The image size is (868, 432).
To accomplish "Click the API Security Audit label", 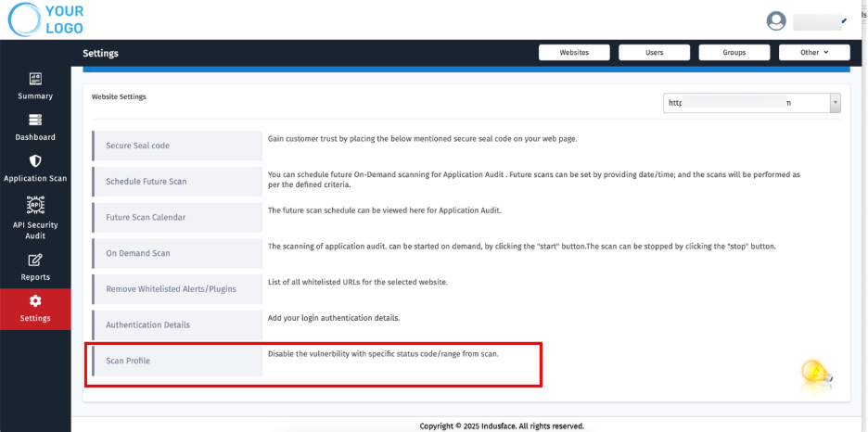I will coord(35,230).
